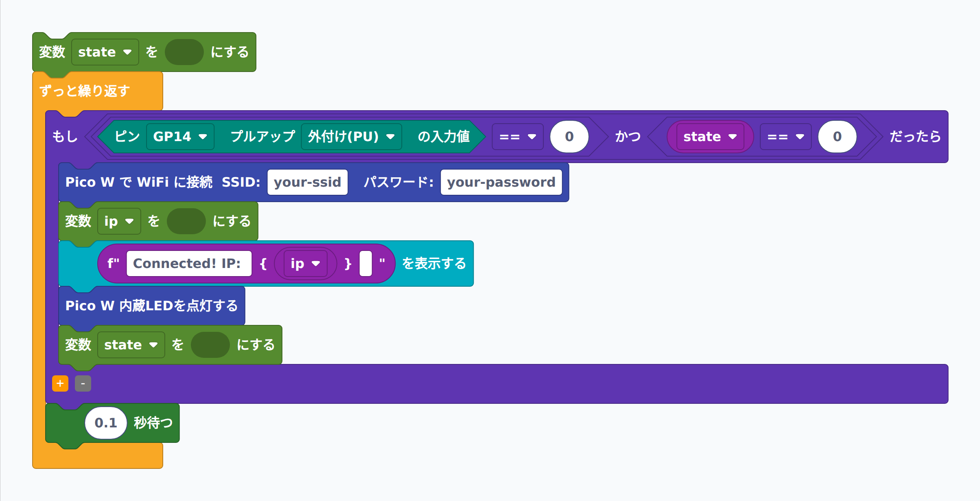Open the GP14 pin dropdown
The width and height of the screenshot is (980, 501).
click(180, 137)
